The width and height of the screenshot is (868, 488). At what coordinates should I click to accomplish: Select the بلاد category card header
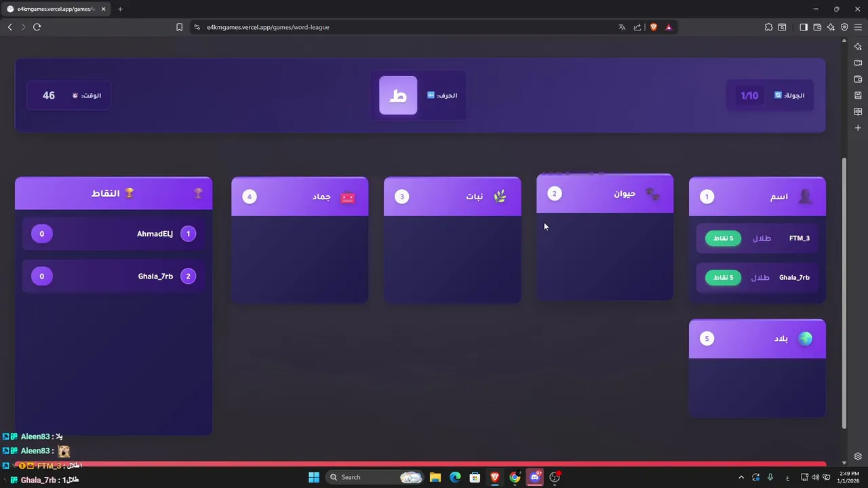click(x=757, y=339)
